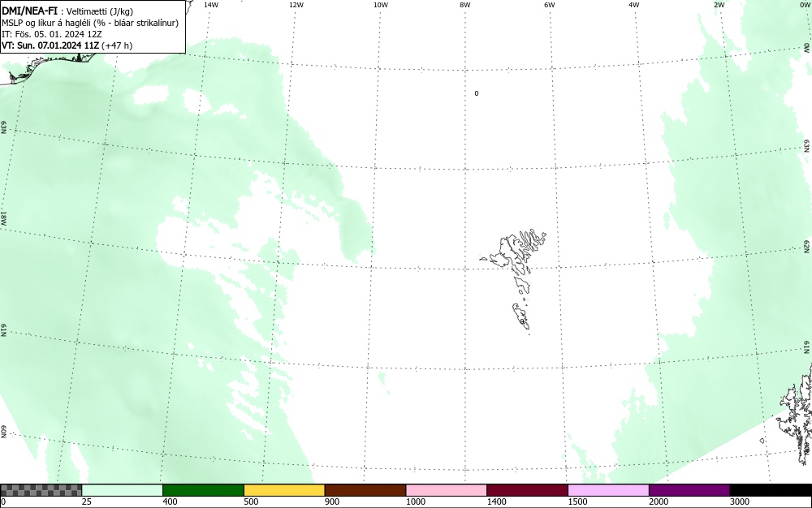The height and width of the screenshot is (508, 812).
Task: Click the purple 2000–3000 legend swatch
Action: pos(689,490)
